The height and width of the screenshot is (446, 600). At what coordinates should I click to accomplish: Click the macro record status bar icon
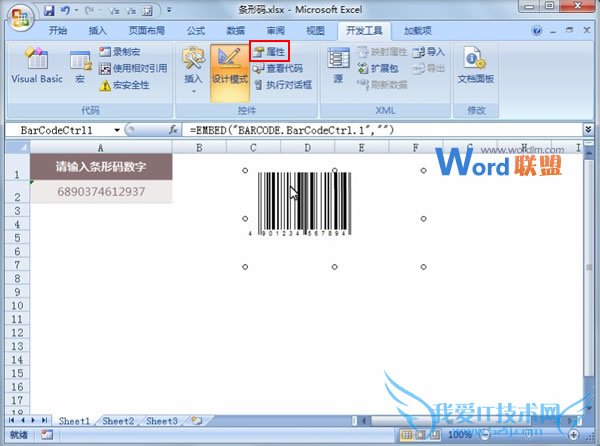tap(47, 435)
